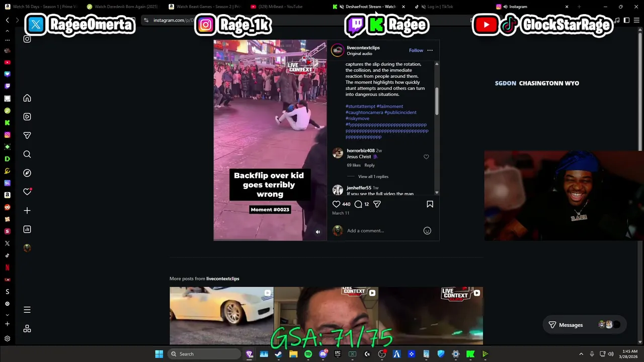The image size is (644, 362).
Task: Switch to the DeshaeFrost Stream tab
Action: [366, 7]
